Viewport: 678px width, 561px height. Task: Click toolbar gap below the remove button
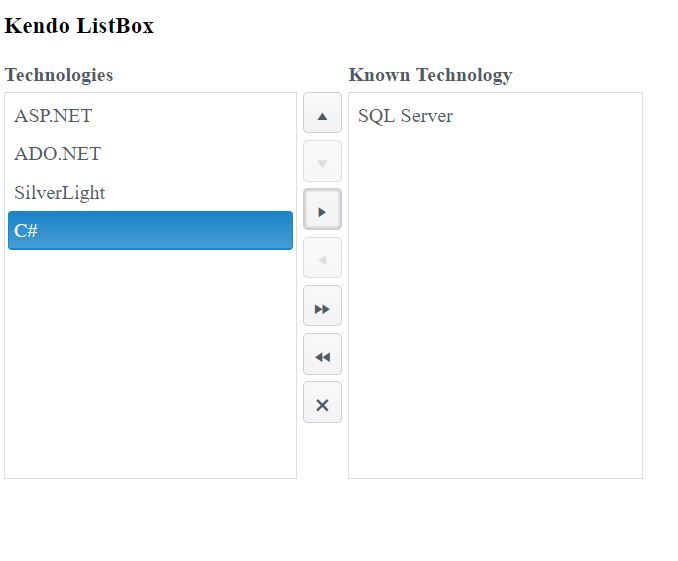322,452
